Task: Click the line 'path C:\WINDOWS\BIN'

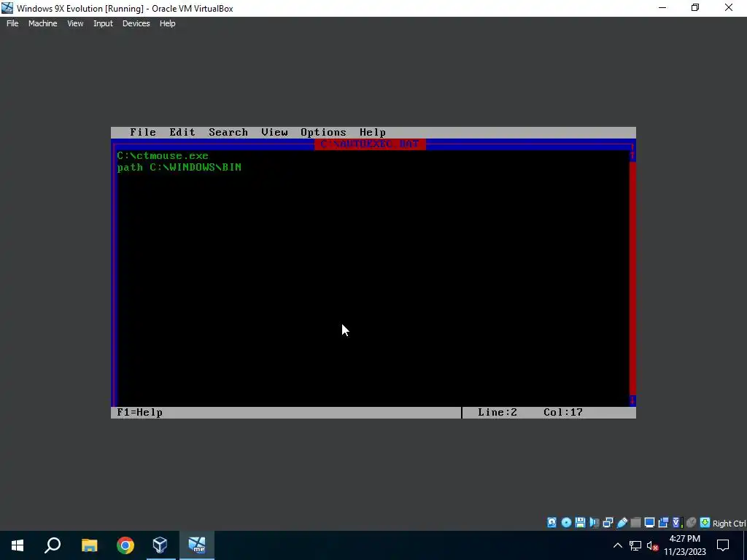Action: 179,167
